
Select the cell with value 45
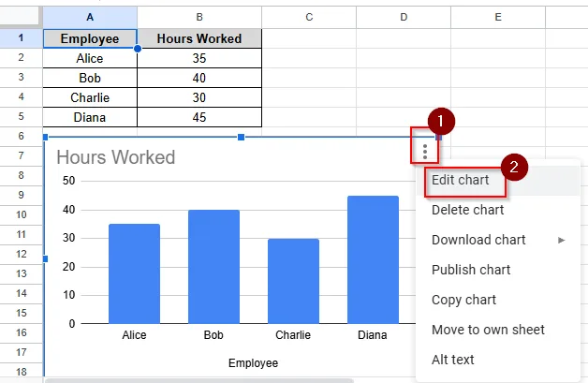199,117
